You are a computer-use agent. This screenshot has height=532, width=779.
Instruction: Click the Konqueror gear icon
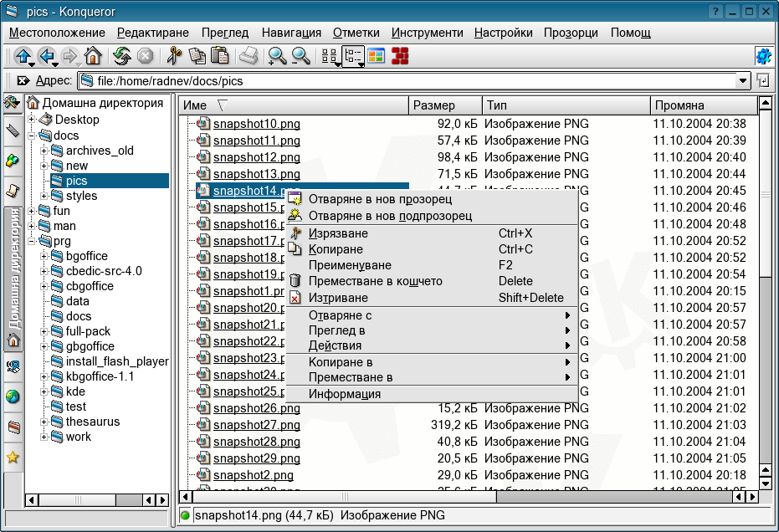point(763,56)
